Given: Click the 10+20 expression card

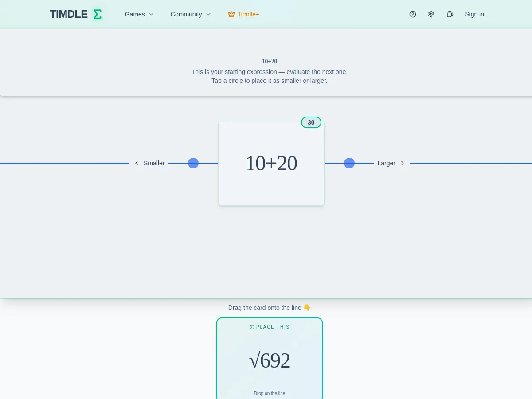Looking at the screenshot, I should (271, 163).
